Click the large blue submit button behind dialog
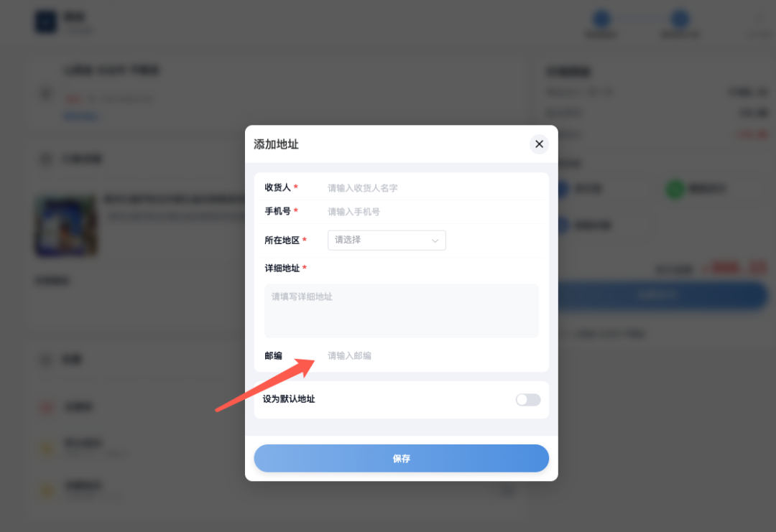 [663, 295]
